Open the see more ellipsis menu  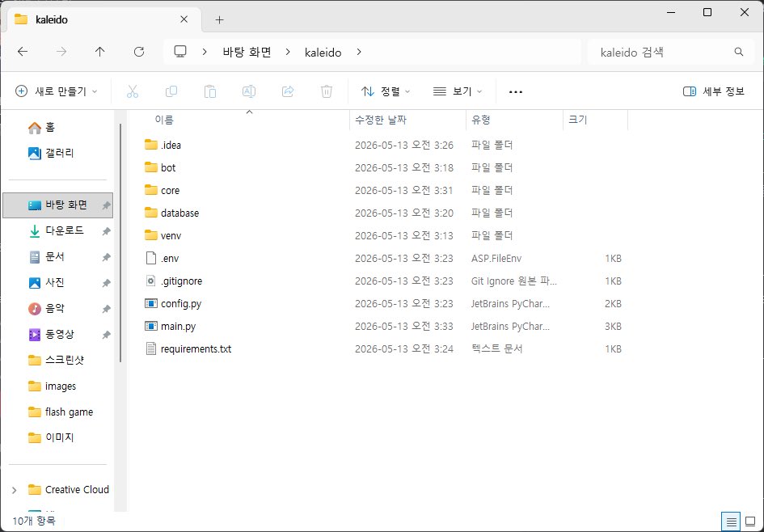516,91
